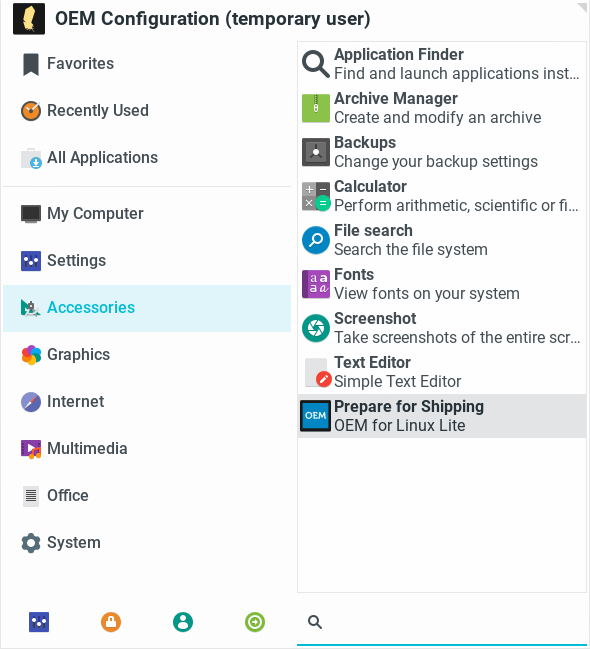
Task: Select the Multimedia category
Action: pyautogui.click(x=147, y=449)
